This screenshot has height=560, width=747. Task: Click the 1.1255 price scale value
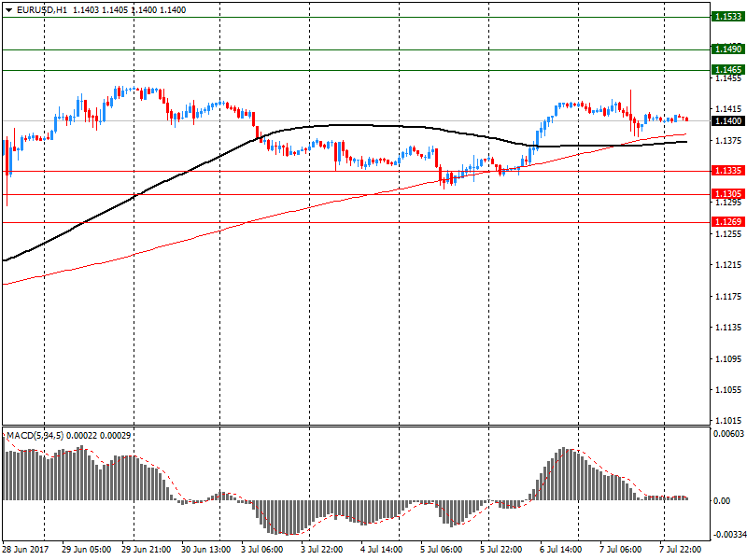tap(728, 234)
